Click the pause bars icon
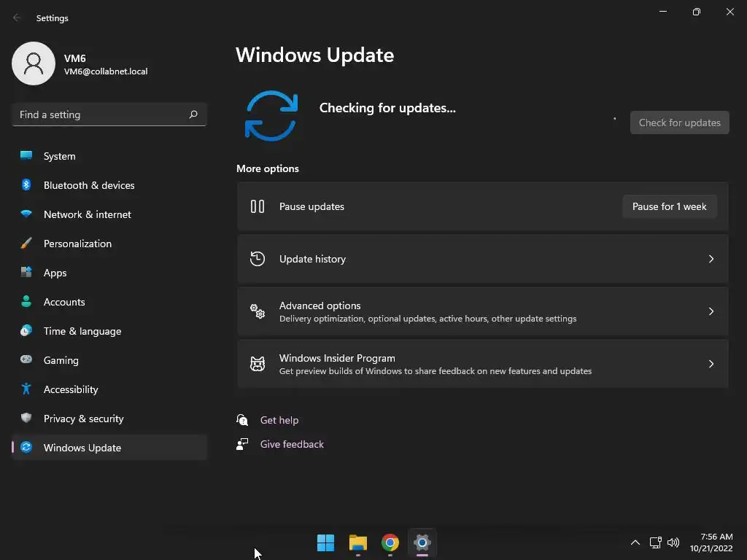The image size is (747, 560). point(258,206)
